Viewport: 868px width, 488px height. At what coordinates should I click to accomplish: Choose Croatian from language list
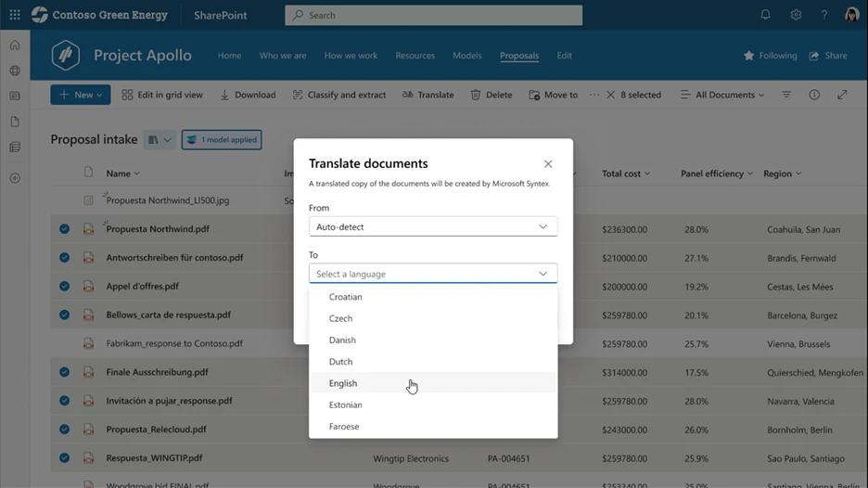point(433,297)
